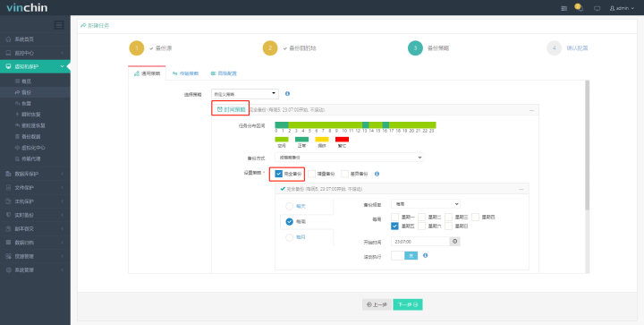The height and width of the screenshot is (325, 644).
Task: Collapse the VM Protection sidebar chevron
Action: tap(63, 66)
